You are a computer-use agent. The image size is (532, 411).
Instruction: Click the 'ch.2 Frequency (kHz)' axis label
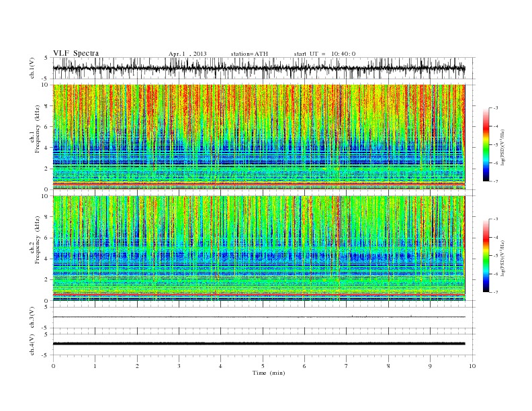tap(35, 239)
